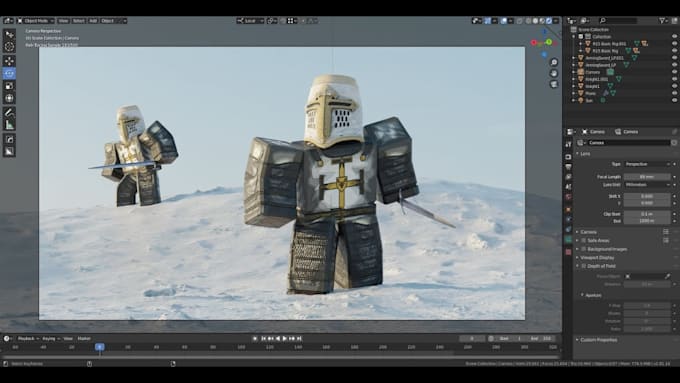This screenshot has height=383, width=680.
Task: Click the outliner filter funnel icon
Action: point(662,20)
